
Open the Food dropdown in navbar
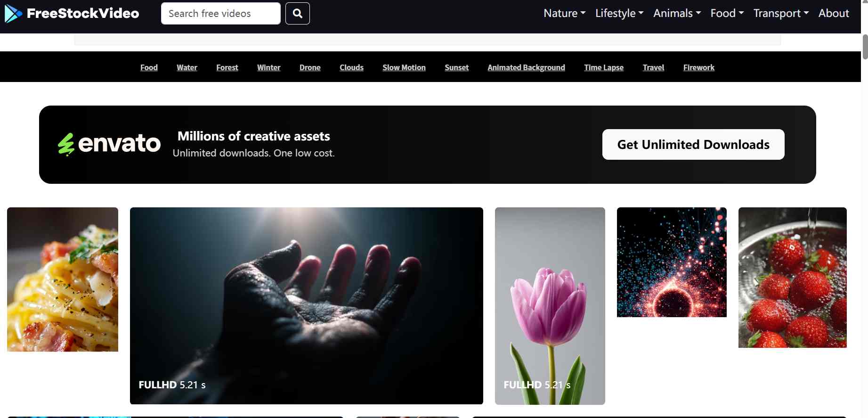tap(727, 14)
